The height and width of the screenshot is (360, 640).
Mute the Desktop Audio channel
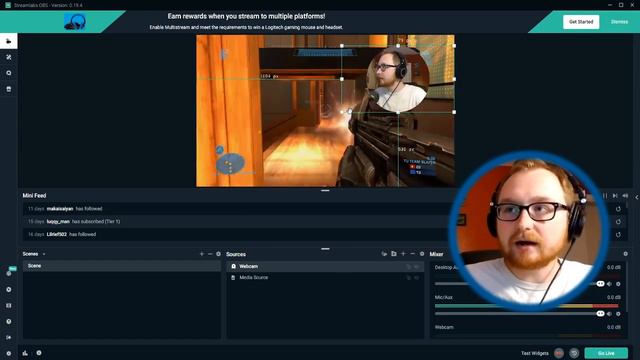[609, 284]
